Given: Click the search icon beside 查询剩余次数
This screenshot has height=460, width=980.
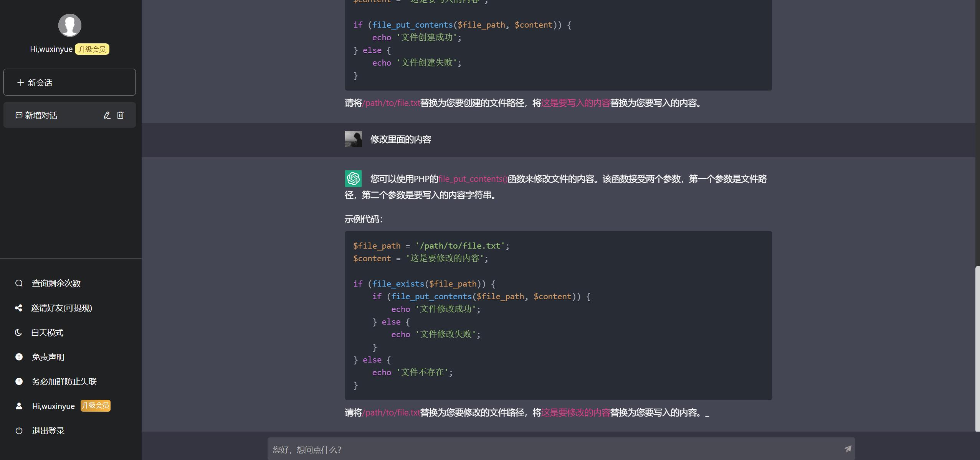Looking at the screenshot, I should click(19, 283).
